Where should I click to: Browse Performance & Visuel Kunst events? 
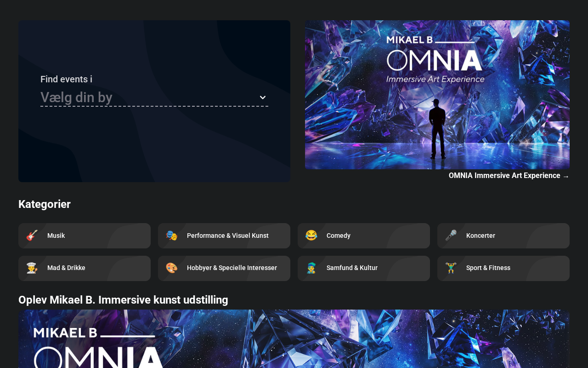(224, 236)
